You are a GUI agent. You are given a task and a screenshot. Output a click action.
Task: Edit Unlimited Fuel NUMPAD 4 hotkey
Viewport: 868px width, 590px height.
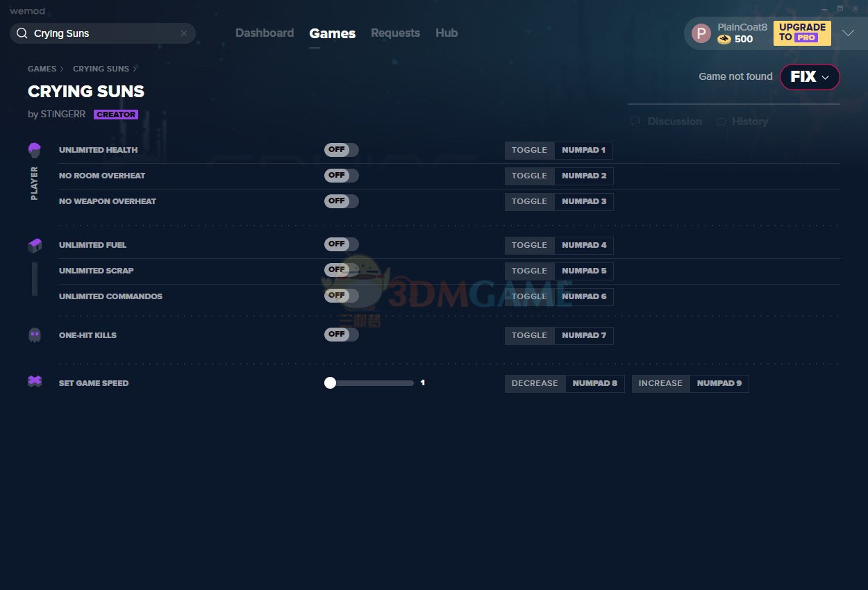click(583, 245)
